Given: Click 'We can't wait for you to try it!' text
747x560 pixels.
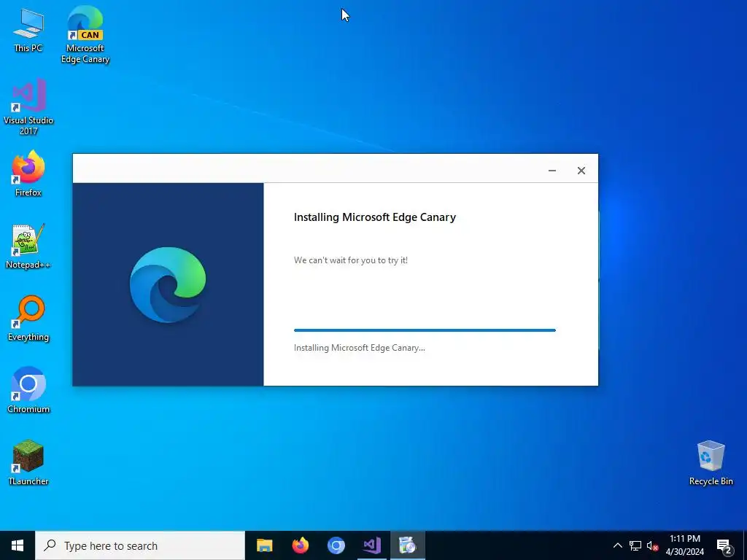Looking at the screenshot, I should (351, 260).
